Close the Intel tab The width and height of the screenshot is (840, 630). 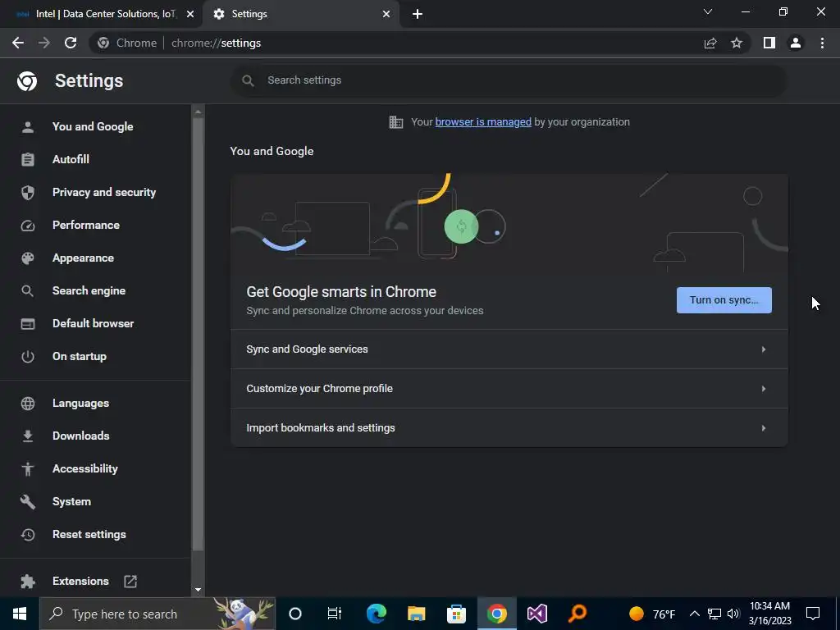click(190, 15)
